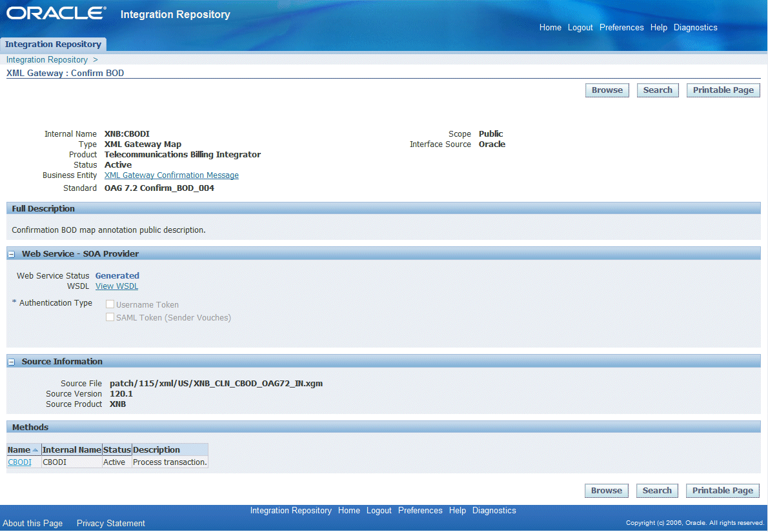Go to Home in top navigation

[x=550, y=28]
